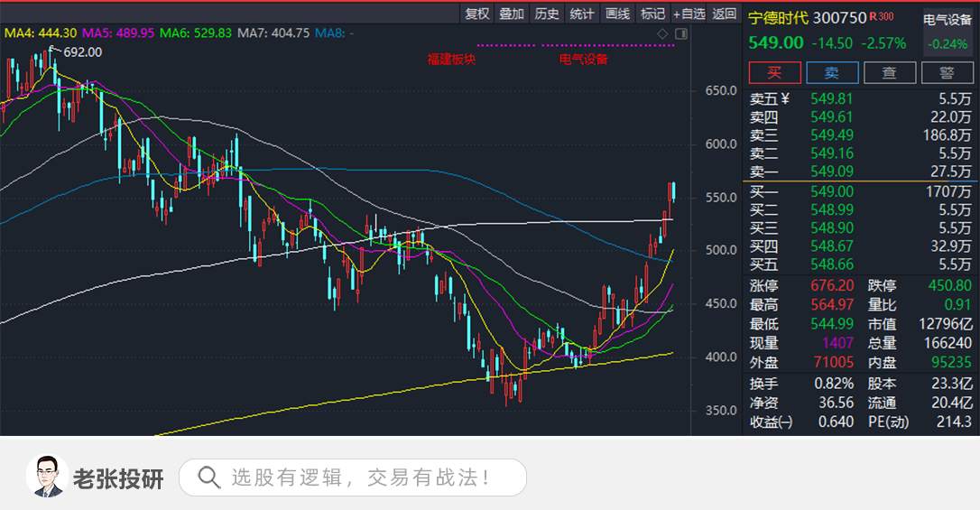Click the 福建板块 label on chart
The height and width of the screenshot is (510, 980).
coord(451,60)
